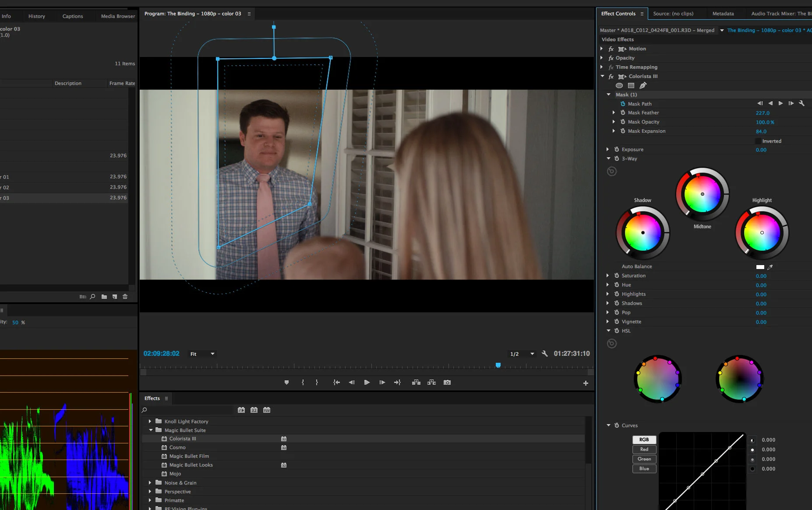Enable the Inverted mask checkbox
This screenshot has width=812, height=510.
pos(758,141)
